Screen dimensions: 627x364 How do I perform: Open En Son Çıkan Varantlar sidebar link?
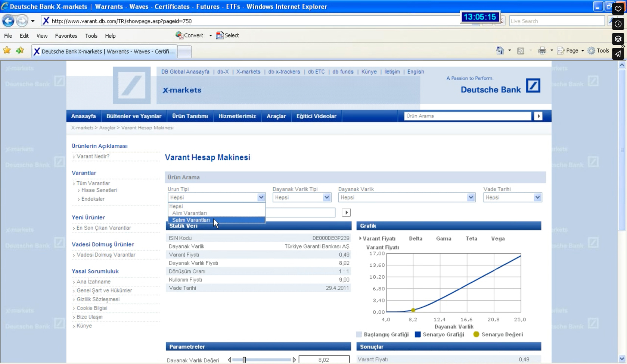point(104,228)
